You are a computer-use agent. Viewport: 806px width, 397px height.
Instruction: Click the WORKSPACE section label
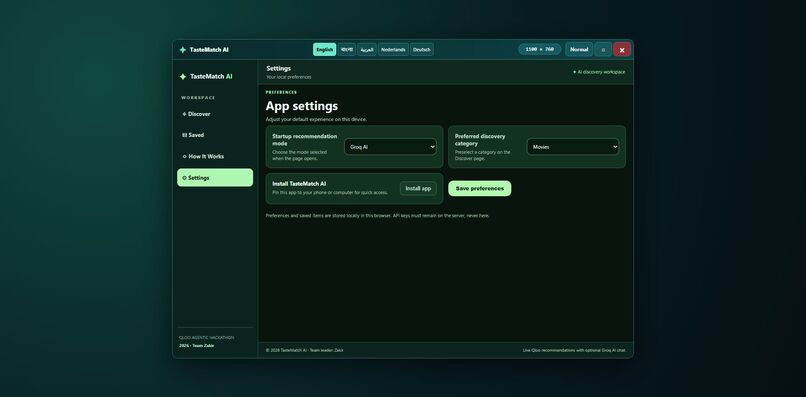pos(198,98)
